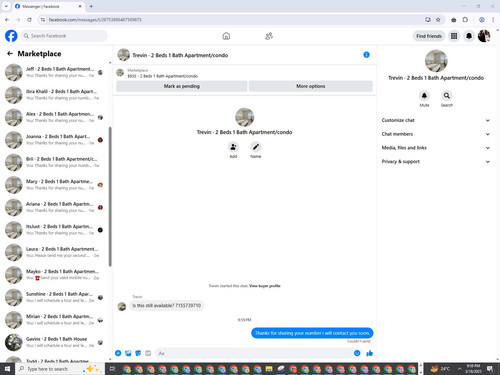Click Trevin's avatar in right panel
Viewport: 500px width, 375px height.
click(436, 61)
